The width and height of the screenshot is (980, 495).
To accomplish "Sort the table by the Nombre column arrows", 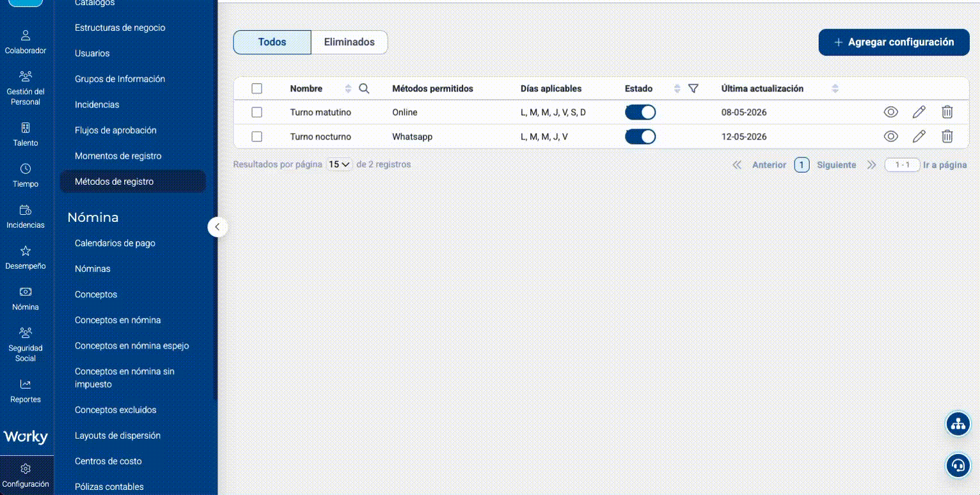I will click(x=348, y=89).
